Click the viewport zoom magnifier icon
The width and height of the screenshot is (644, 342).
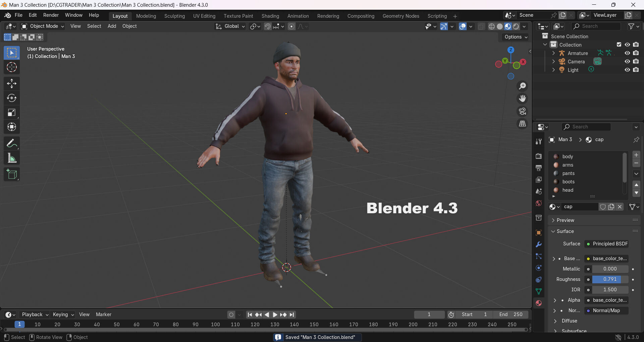pos(522,86)
